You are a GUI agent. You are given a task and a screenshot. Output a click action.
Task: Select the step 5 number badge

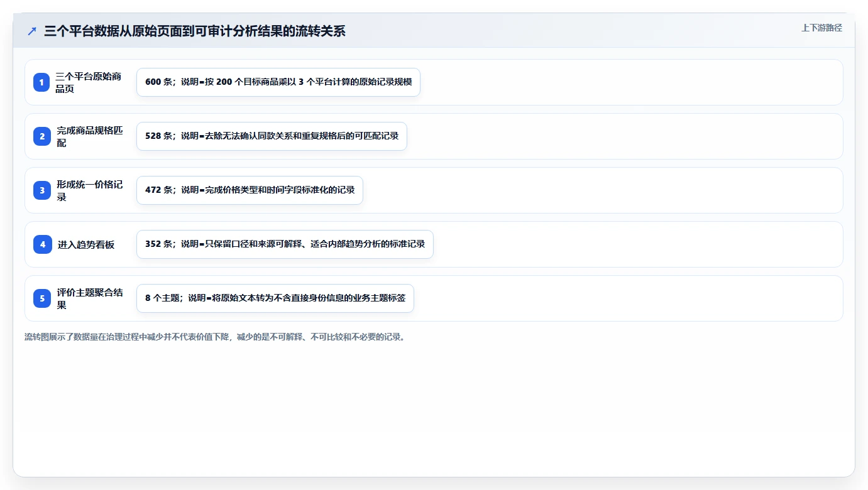(42, 298)
